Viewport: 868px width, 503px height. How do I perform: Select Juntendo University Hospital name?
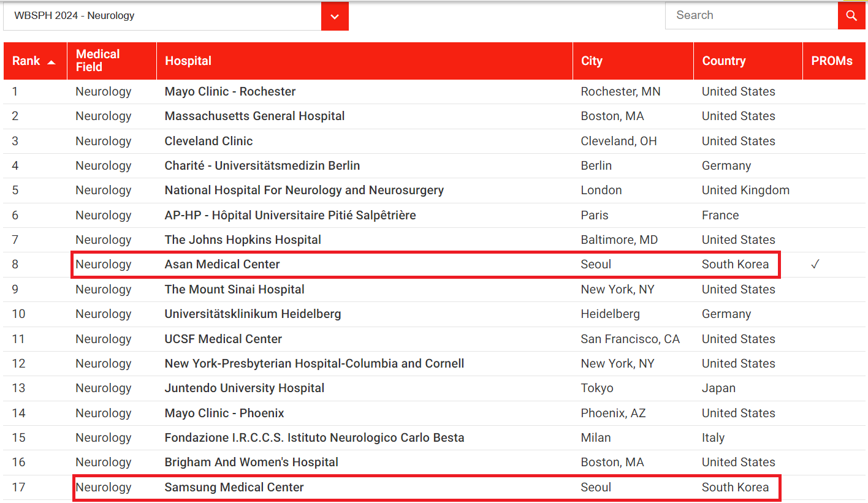pyautogui.click(x=245, y=388)
